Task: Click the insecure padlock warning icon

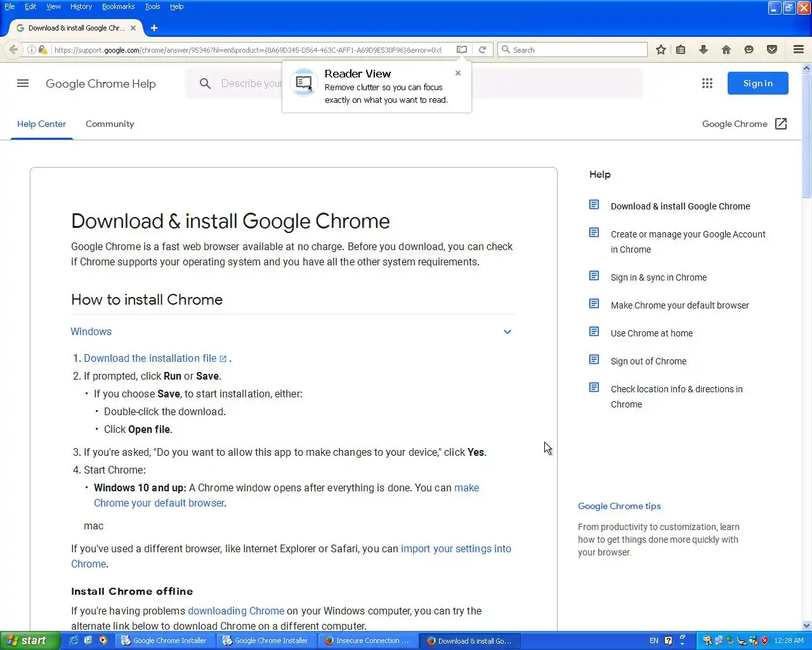Action: pos(43,50)
